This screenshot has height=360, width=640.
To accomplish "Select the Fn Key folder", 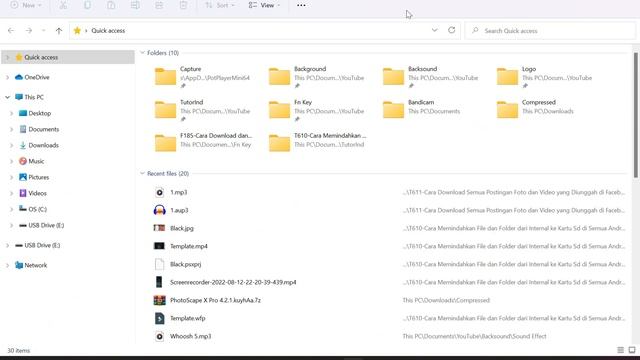I will pos(317,110).
